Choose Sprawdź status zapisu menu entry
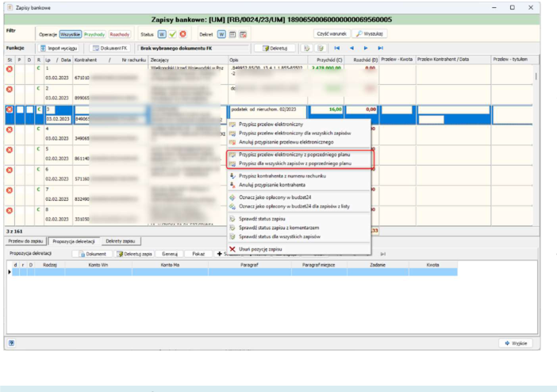 (262, 219)
